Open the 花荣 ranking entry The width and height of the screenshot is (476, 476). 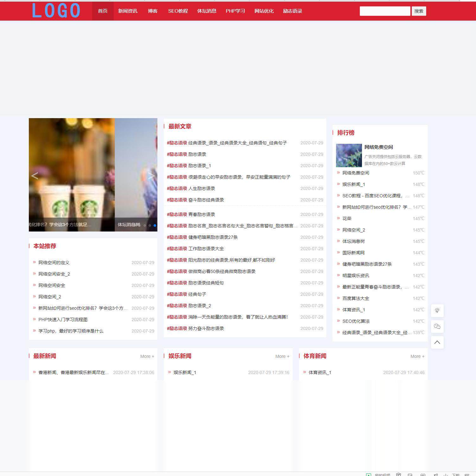[x=347, y=219]
